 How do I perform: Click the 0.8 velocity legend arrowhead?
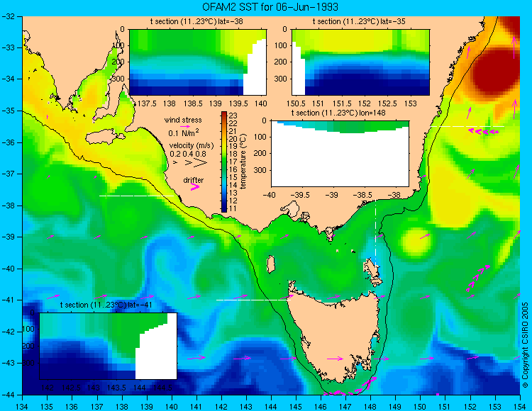tap(201, 163)
